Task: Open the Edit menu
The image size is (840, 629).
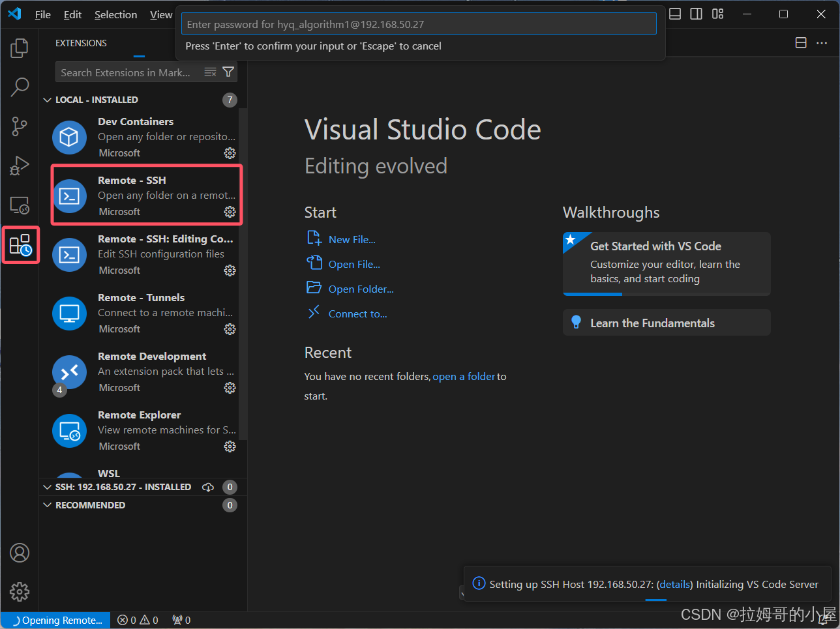Action: pyautogui.click(x=72, y=14)
